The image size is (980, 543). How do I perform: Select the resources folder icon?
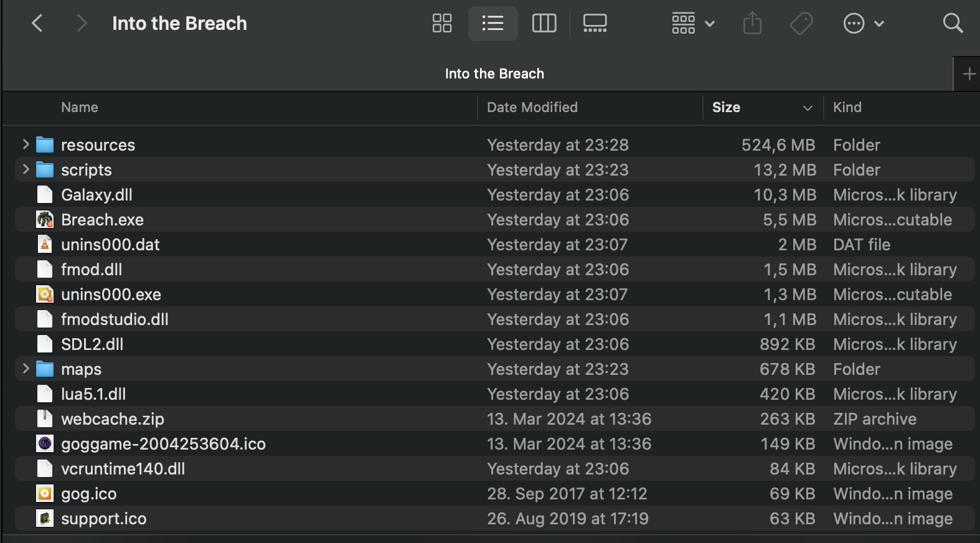coord(45,144)
